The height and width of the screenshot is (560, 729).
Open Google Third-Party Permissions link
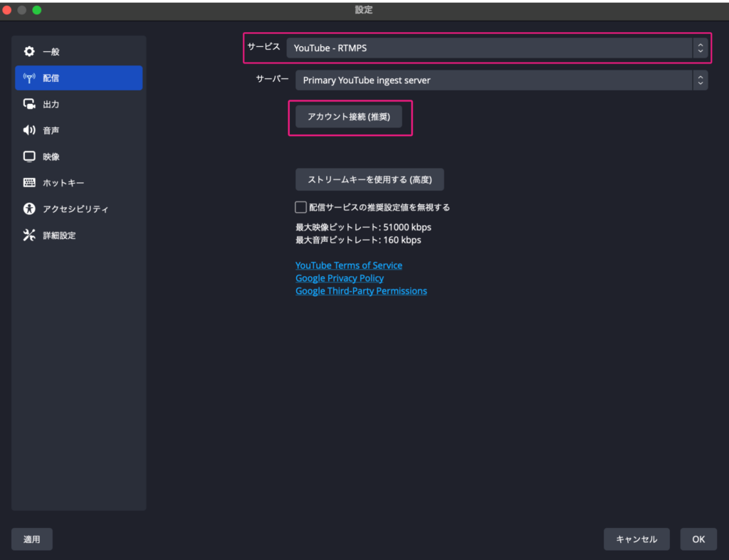(x=361, y=291)
